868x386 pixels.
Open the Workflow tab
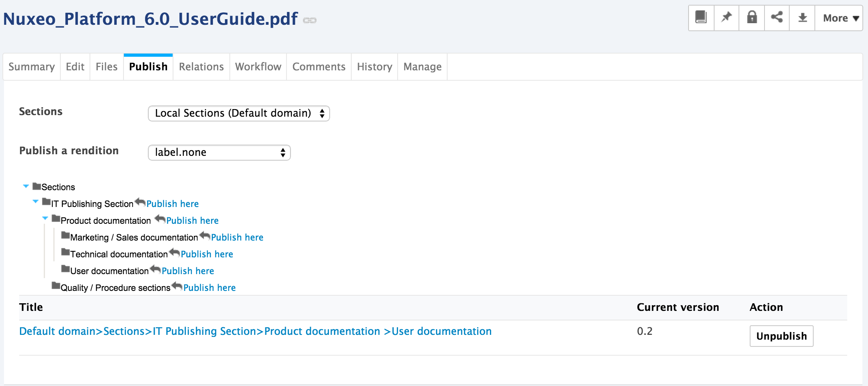click(x=258, y=67)
